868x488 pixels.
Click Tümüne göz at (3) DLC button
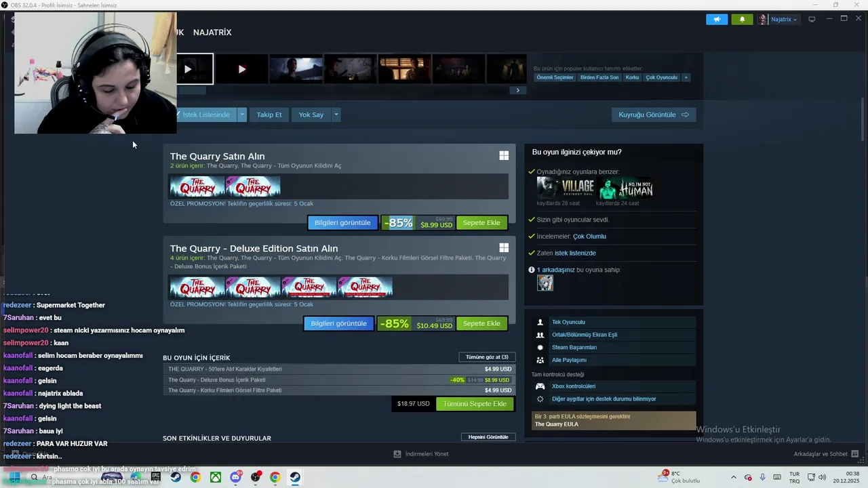click(487, 357)
